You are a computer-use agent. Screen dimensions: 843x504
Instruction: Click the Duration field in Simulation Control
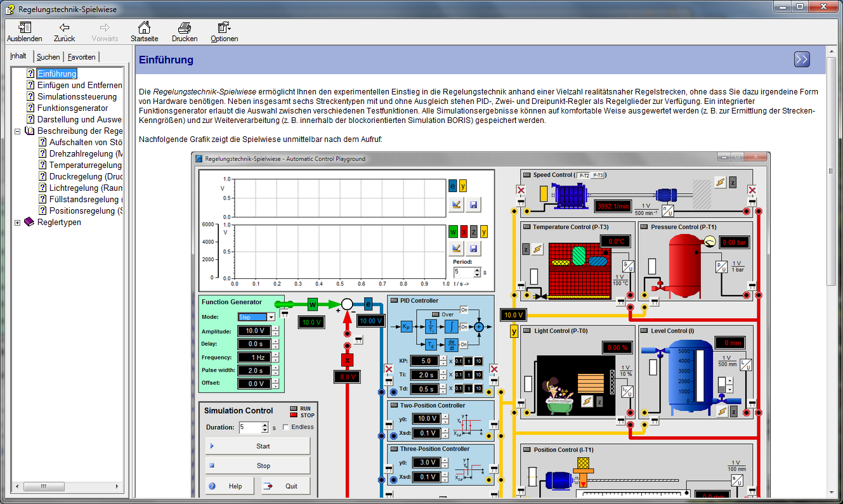[250, 427]
